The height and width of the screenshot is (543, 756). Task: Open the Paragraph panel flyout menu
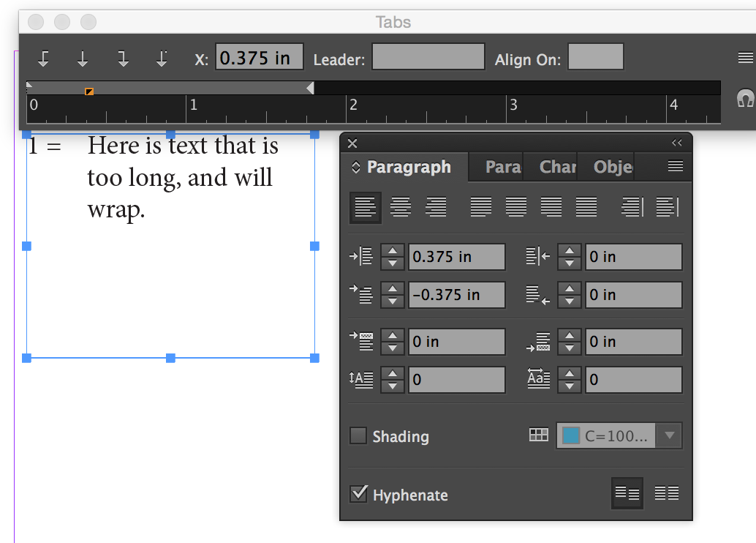click(x=676, y=167)
